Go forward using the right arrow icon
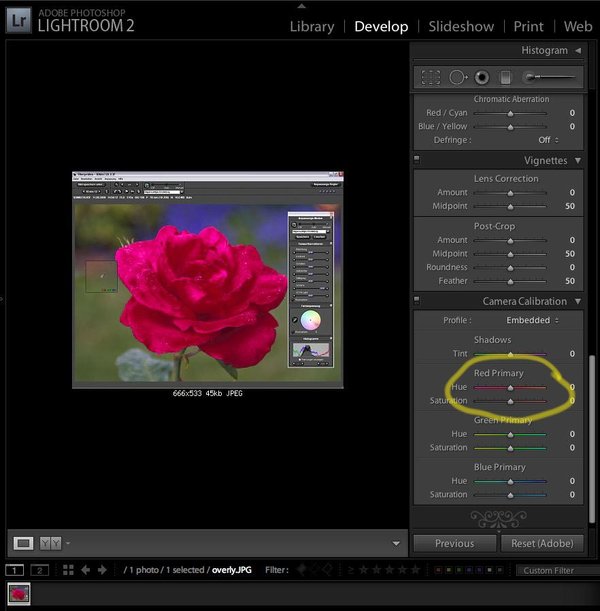Screen dimensions: 600x611 point(102,570)
